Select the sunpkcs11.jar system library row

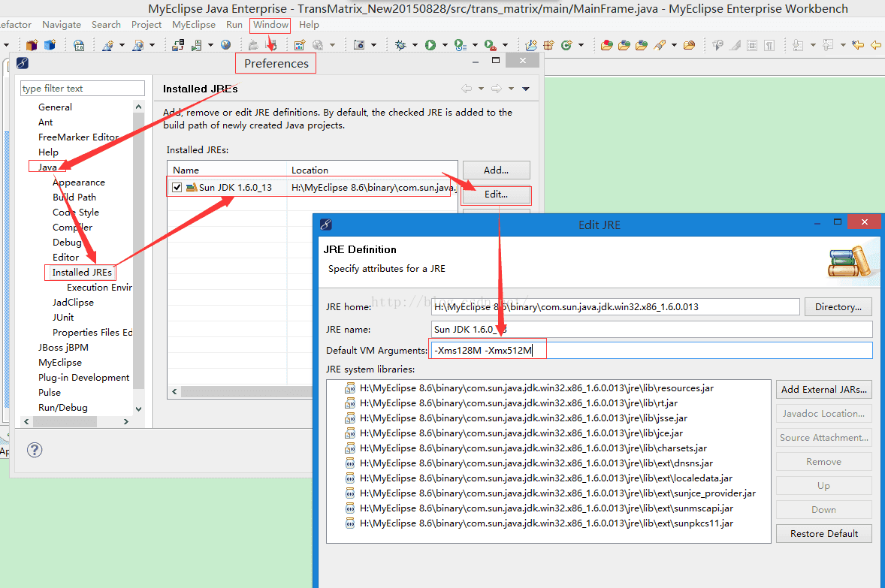click(x=539, y=523)
